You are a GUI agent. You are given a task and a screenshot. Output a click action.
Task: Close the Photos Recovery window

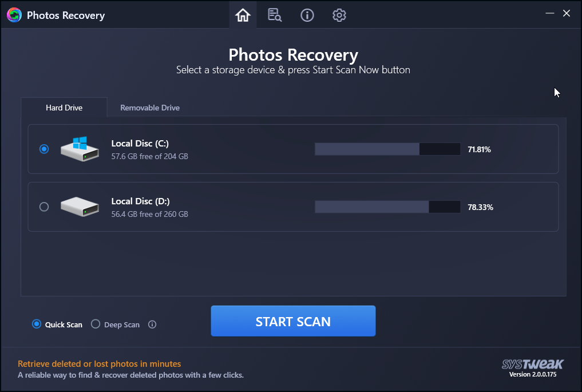click(x=567, y=13)
